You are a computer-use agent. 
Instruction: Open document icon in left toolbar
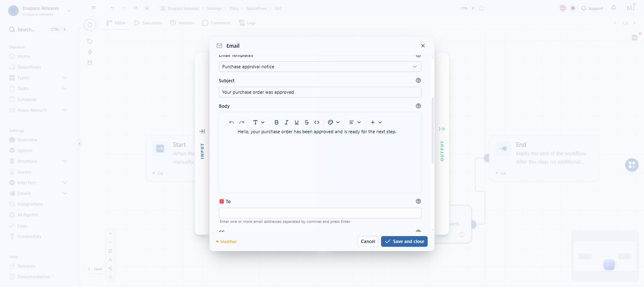click(x=90, y=25)
